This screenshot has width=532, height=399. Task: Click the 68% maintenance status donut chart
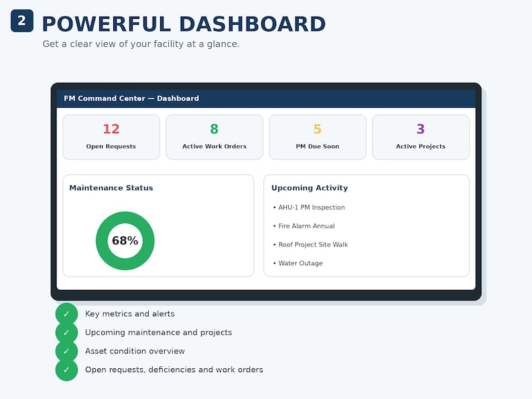coord(125,241)
